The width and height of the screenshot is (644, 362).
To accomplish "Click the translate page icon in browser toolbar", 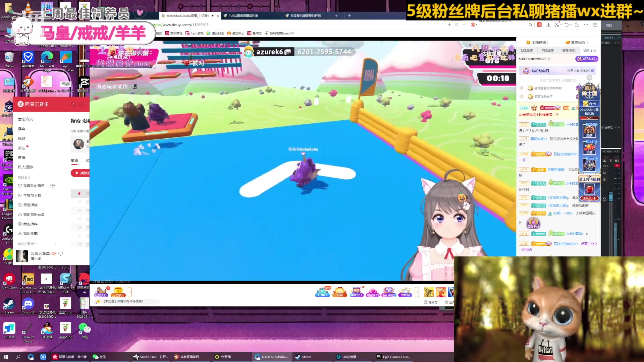I will click(x=539, y=24).
